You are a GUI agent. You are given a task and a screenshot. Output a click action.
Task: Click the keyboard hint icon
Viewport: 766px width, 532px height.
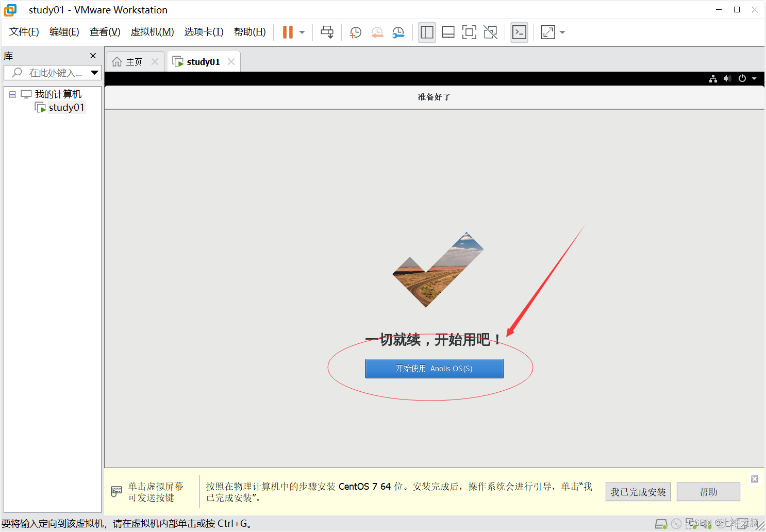[x=116, y=491]
